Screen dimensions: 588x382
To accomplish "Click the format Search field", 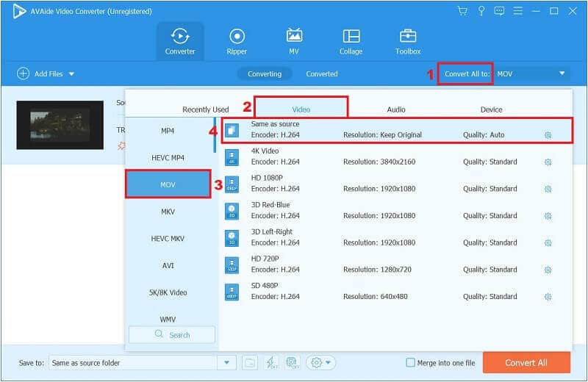I will click(172, 335).
